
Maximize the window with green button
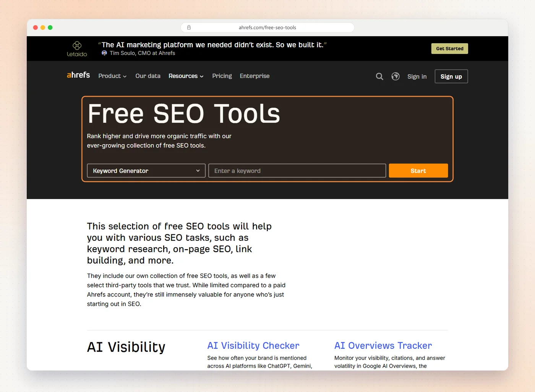coord(50,28)
